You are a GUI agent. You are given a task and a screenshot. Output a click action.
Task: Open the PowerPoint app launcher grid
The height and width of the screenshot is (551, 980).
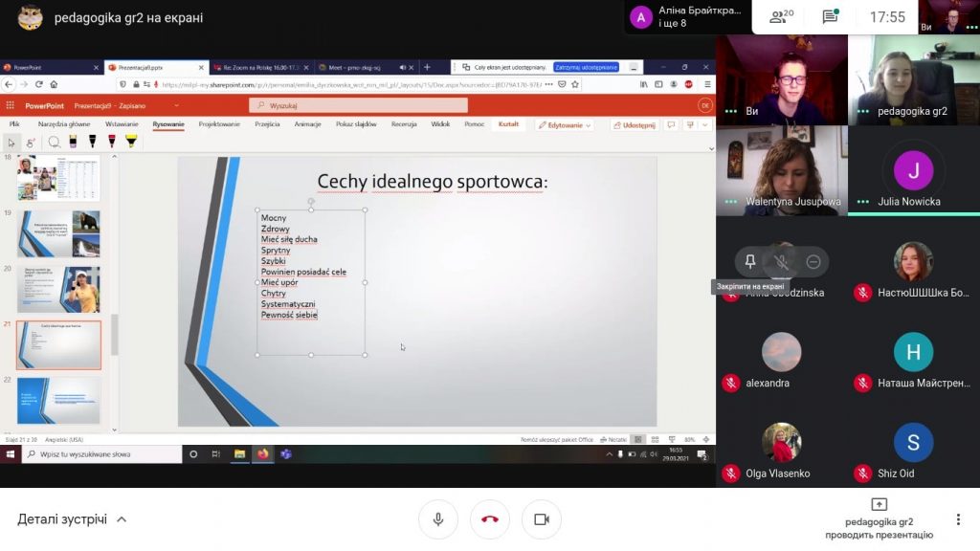[11, 106]
